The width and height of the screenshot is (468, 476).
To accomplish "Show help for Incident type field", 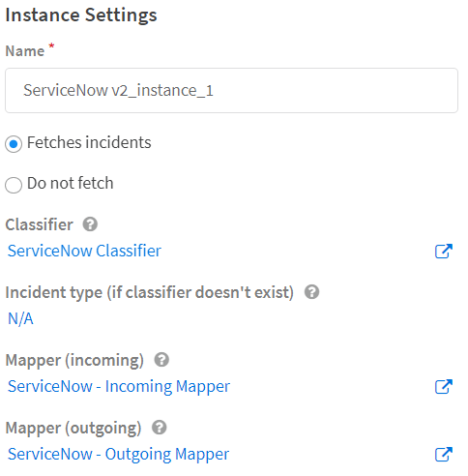I will tap(311, 292).
